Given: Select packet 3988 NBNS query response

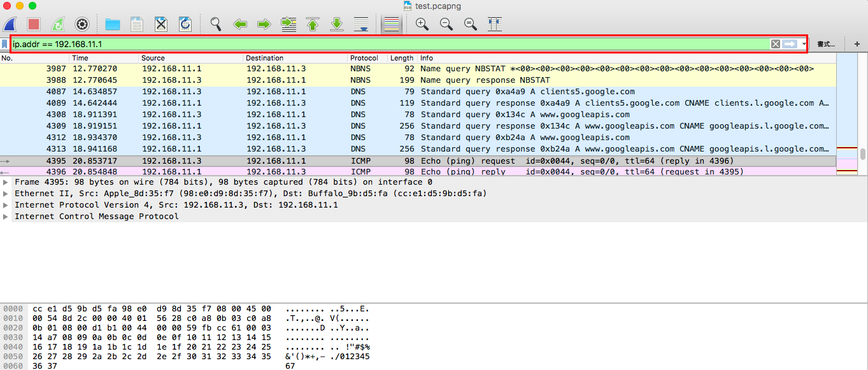Looking at the screenshot, I should click(417, 80).
